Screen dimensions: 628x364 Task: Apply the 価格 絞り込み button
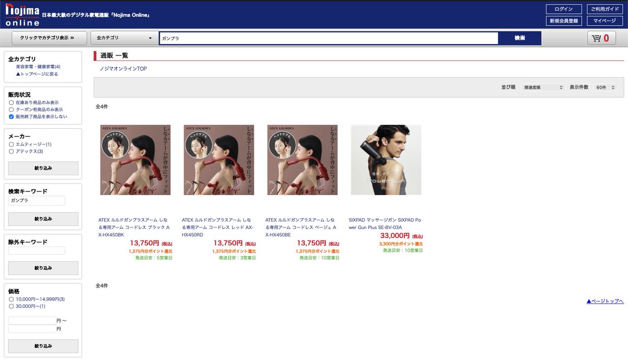(x=43, y=346)
